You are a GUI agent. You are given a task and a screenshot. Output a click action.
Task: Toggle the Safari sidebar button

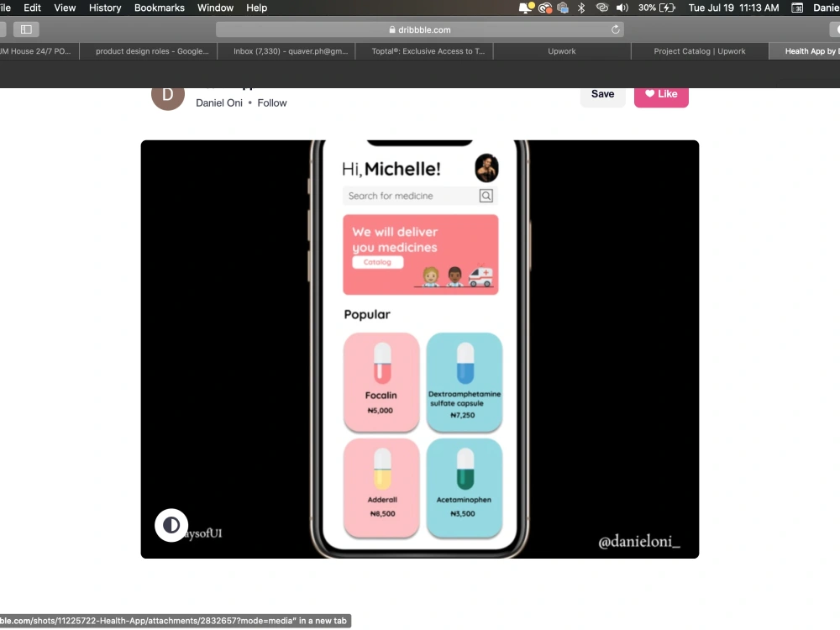coord(26,29)
